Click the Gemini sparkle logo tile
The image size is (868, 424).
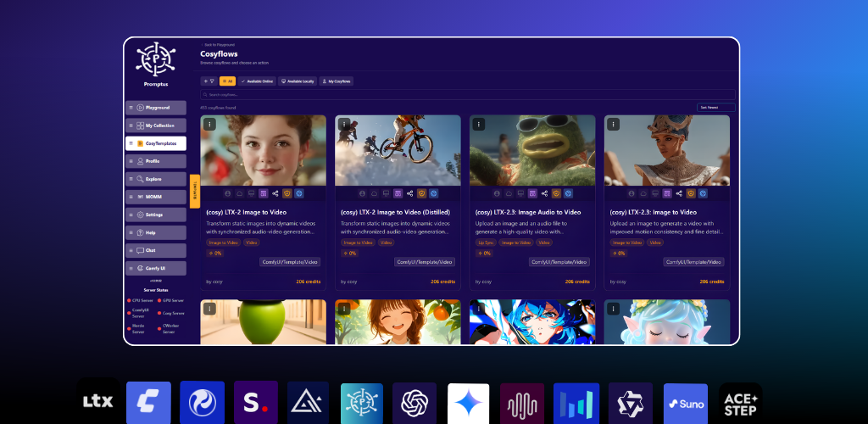468,404
